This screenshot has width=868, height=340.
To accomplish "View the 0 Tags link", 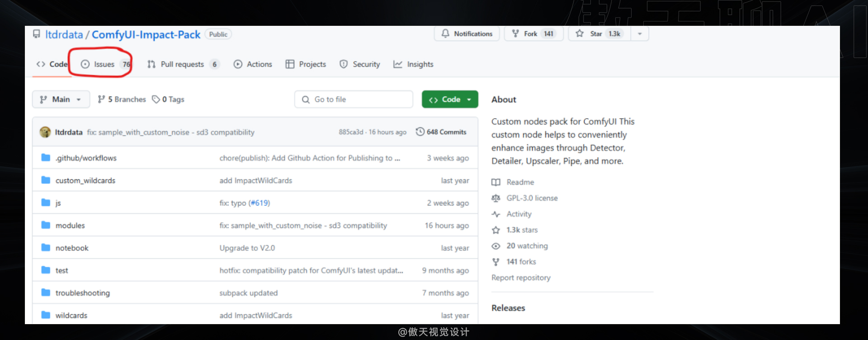I will point(168,99).
